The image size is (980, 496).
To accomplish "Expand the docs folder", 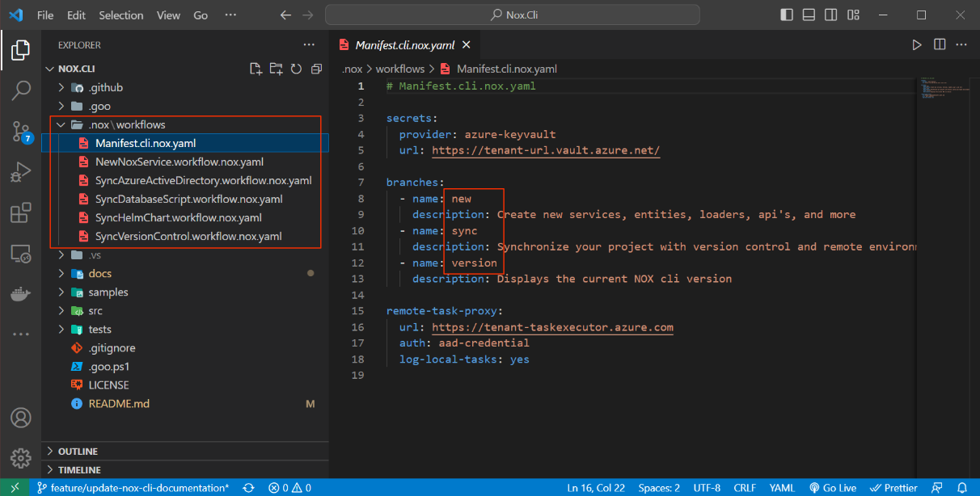I will pos(185,273).
